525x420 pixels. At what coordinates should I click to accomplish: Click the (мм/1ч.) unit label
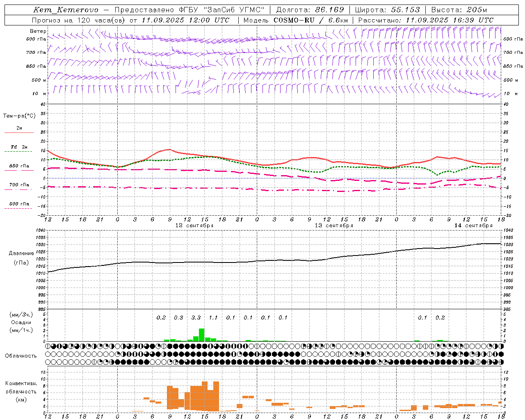coord(21,330)
